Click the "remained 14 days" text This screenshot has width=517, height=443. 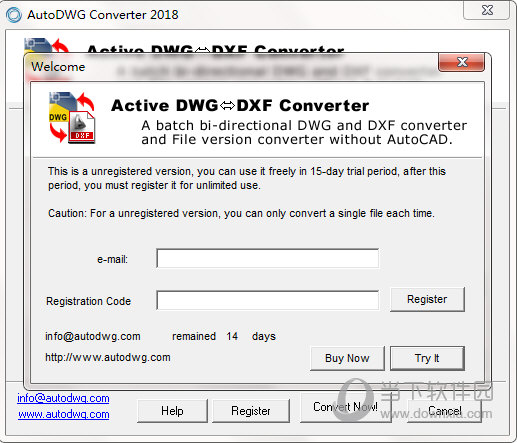pyautogui.click(x=224, y=336)
